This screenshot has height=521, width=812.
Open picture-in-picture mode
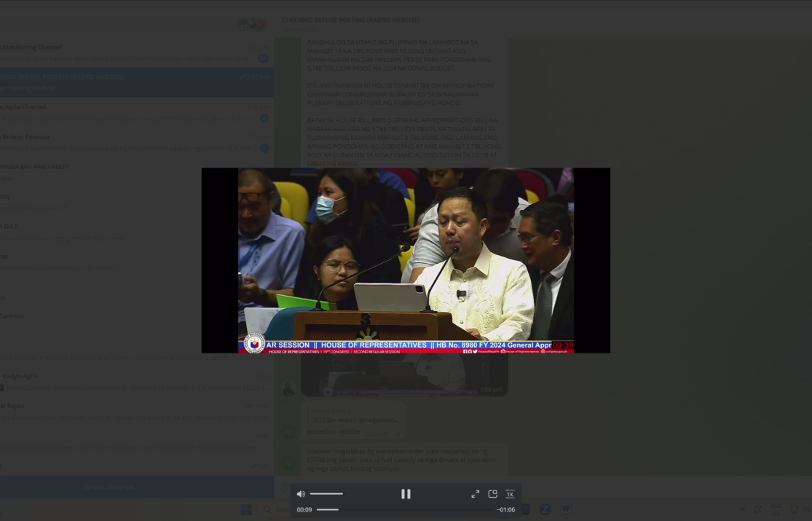coord(492,494)
